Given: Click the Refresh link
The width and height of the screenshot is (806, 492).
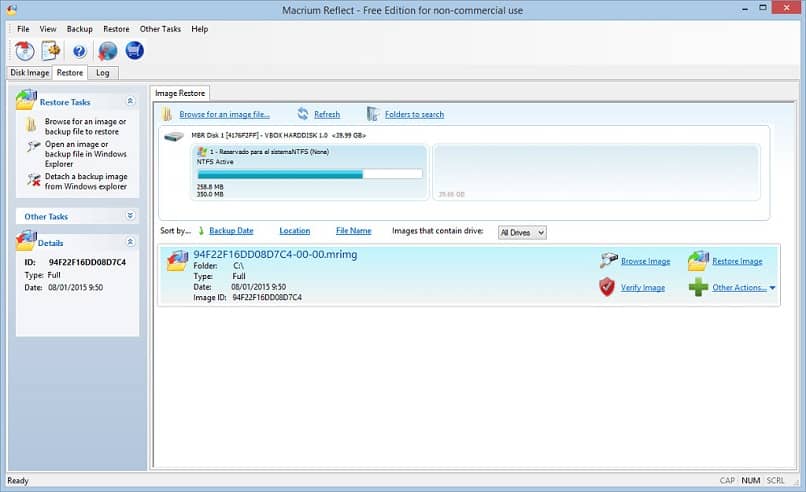Looking at the screenshot, I should [x=327, y=114].
